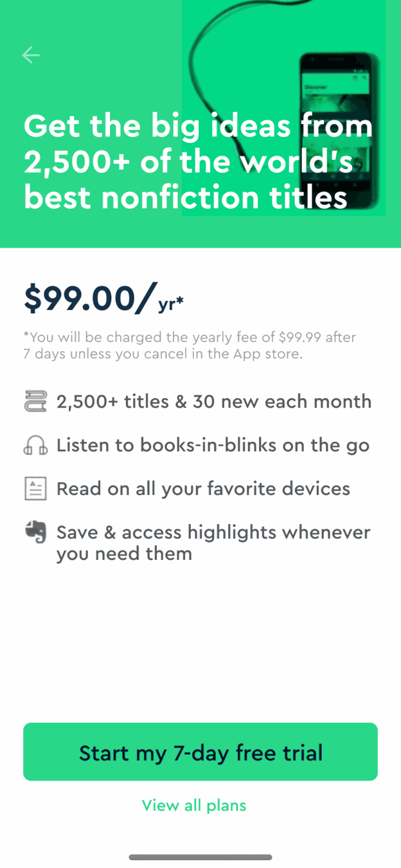
Task: Click the headphones icon
Action: pyautogui.click(x=35, y=446)
